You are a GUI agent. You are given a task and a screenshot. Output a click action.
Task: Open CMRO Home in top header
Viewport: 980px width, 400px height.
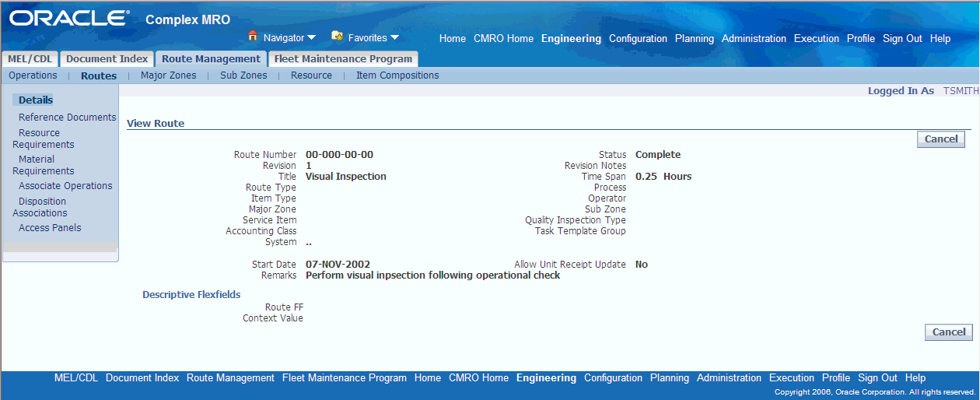pyautogui.click(x=504, y=38)
